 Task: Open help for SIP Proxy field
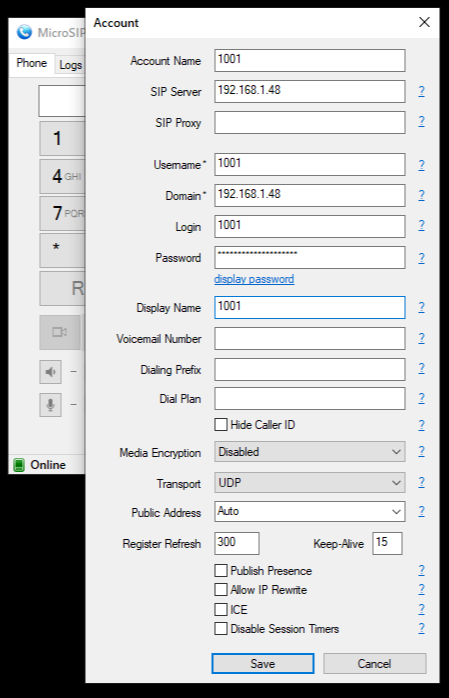pyautogui.click(x=421, y=122)
